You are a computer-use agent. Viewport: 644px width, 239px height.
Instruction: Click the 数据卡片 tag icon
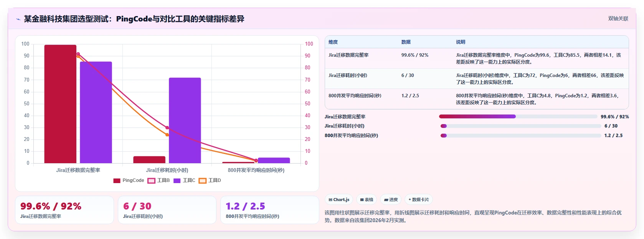410,200
